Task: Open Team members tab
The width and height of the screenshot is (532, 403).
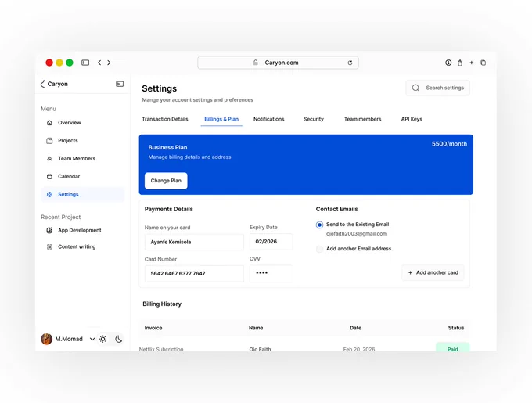Action: (363, 119)
